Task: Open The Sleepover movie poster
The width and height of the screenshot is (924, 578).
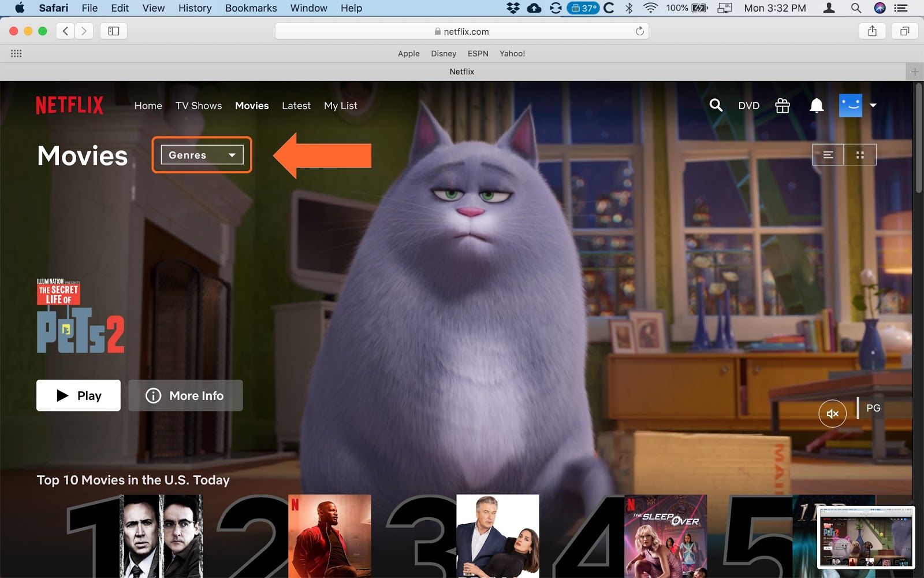Action: (x=666, y=536)
